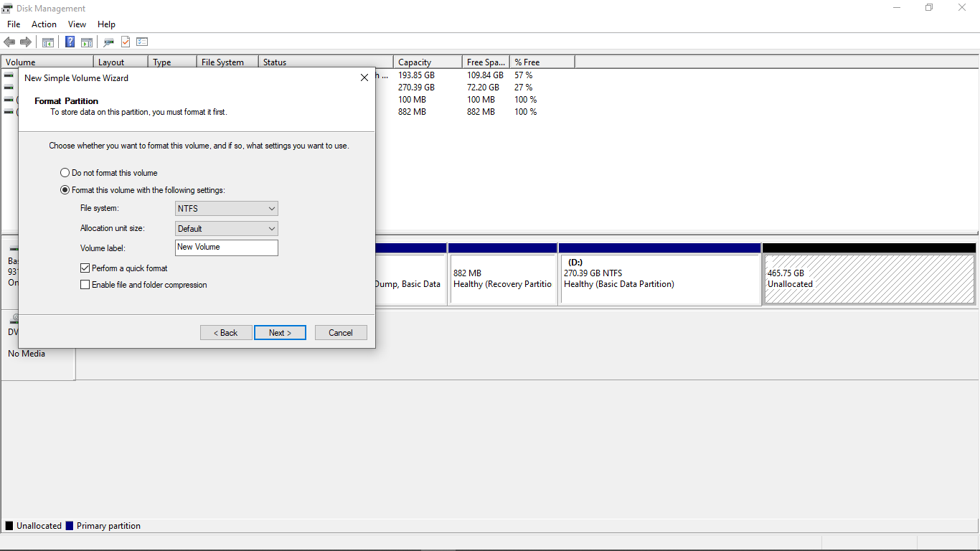Sort by the Type column header
The height and width of the screenshot is (551, 980).
[x=172, y=62]
